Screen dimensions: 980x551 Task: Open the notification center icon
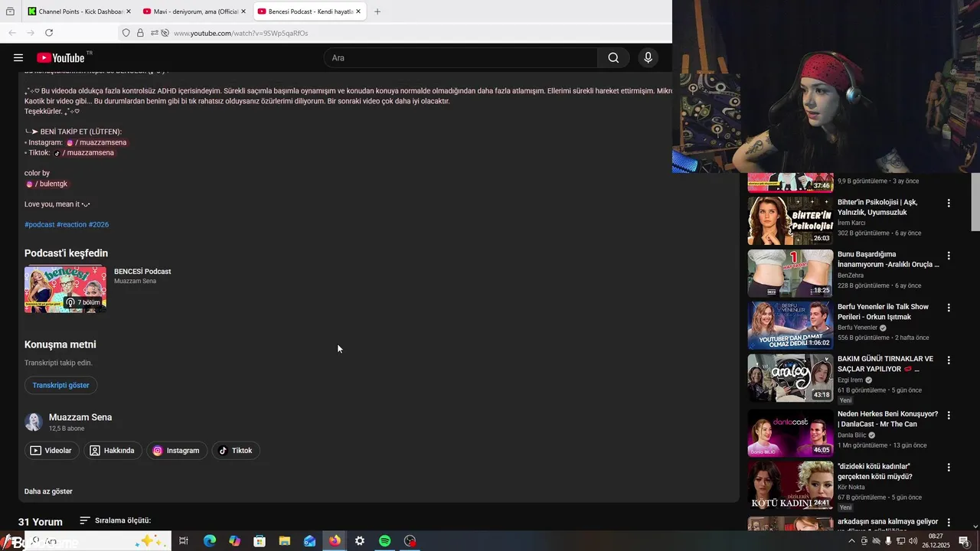(x=964, y=541)
